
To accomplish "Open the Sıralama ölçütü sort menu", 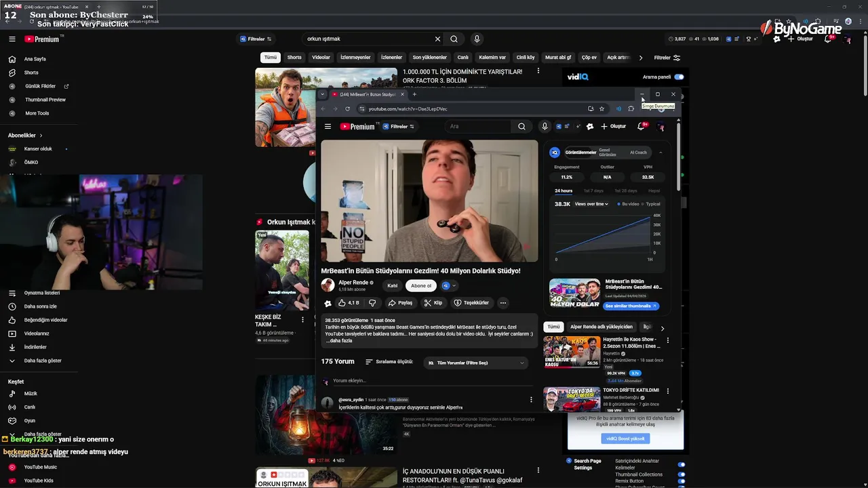I will [389, 362].
